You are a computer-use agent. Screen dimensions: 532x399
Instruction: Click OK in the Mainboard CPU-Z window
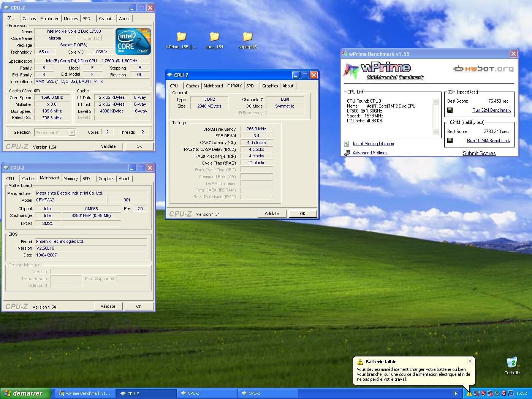(139, 306)
